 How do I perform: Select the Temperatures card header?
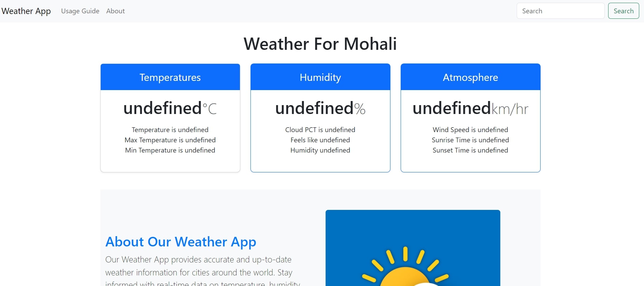click(170, 77)
